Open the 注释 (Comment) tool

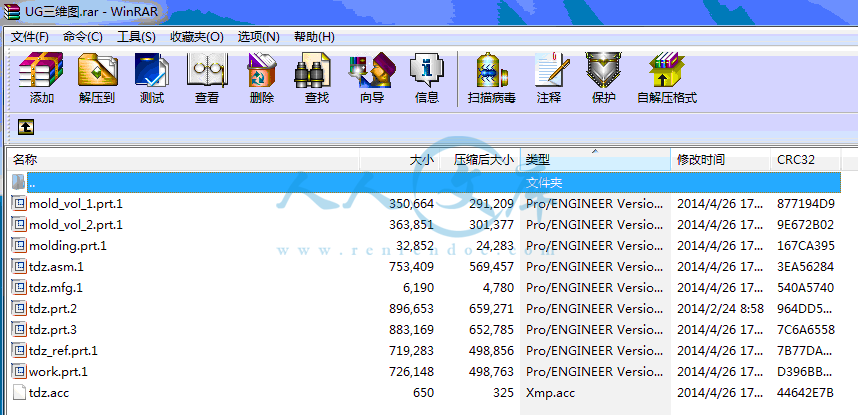[x=553, y=70]
